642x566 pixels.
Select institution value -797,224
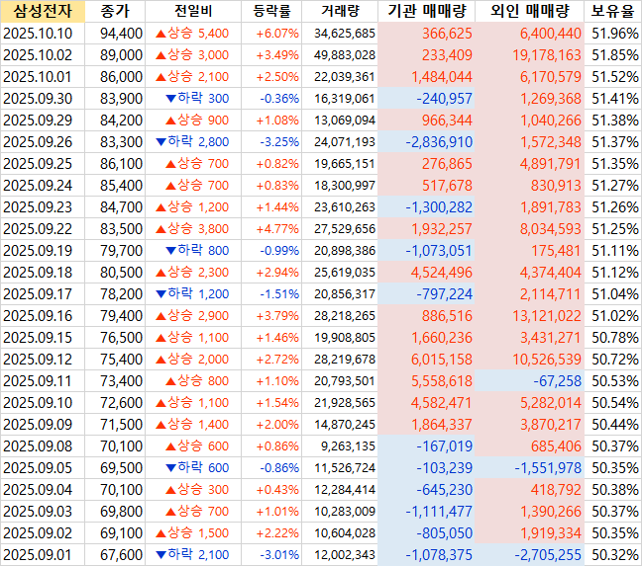tap(427, 294)
